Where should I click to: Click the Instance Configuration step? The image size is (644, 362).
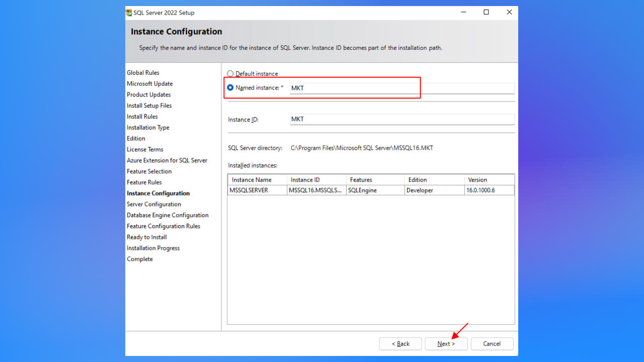(158, 194)
